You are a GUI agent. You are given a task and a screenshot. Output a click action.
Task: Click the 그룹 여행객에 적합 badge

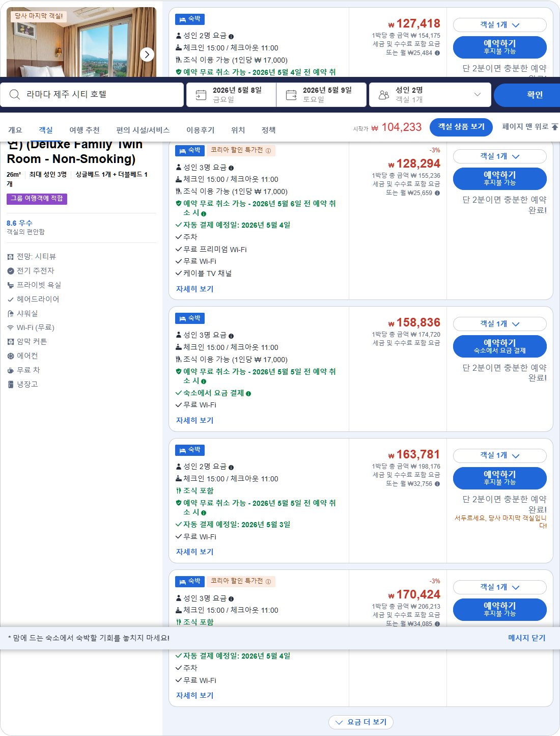click(x=37, y=199)
